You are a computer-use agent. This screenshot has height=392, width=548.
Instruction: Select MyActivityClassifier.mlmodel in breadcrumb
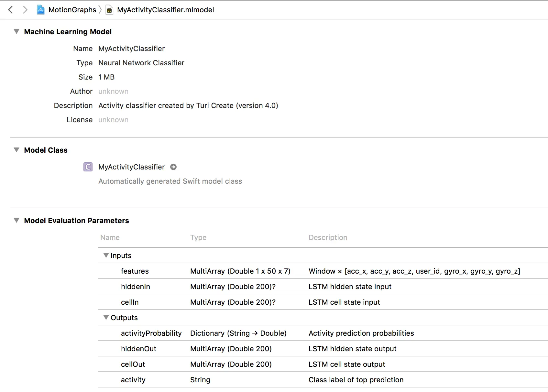(165, 10)
